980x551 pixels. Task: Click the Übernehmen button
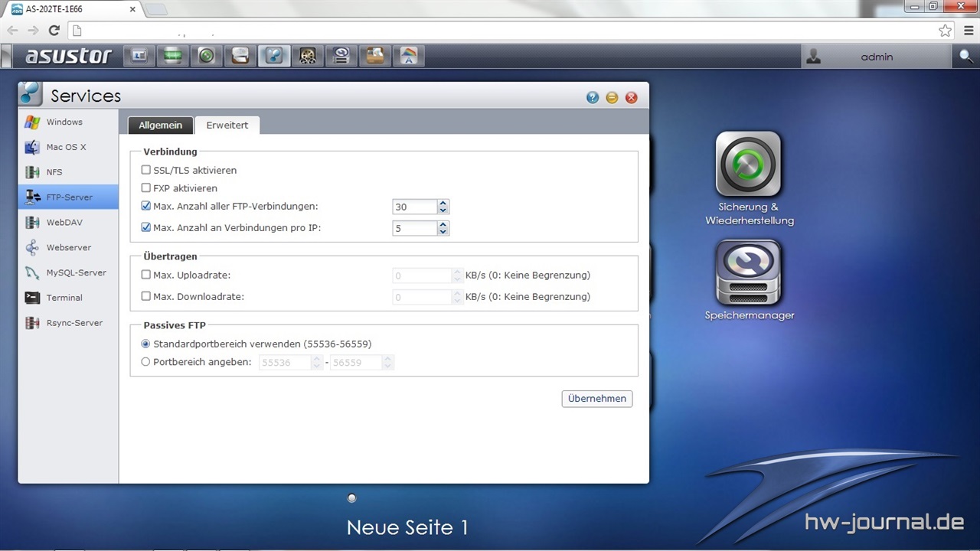(597, 399)
